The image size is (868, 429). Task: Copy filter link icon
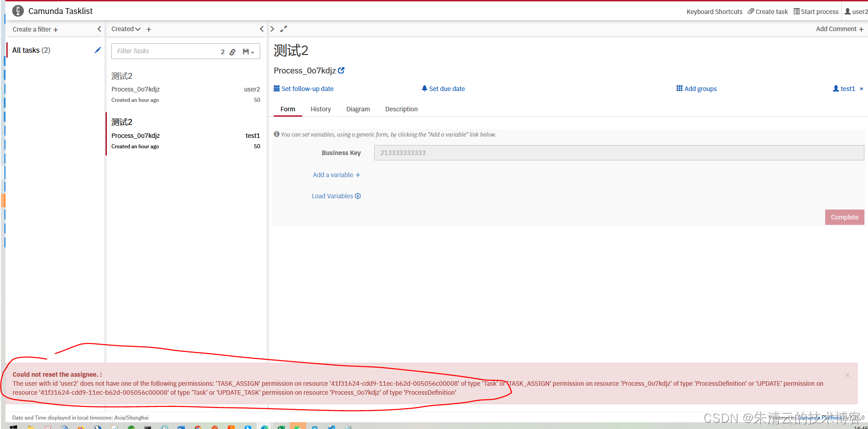233,52
